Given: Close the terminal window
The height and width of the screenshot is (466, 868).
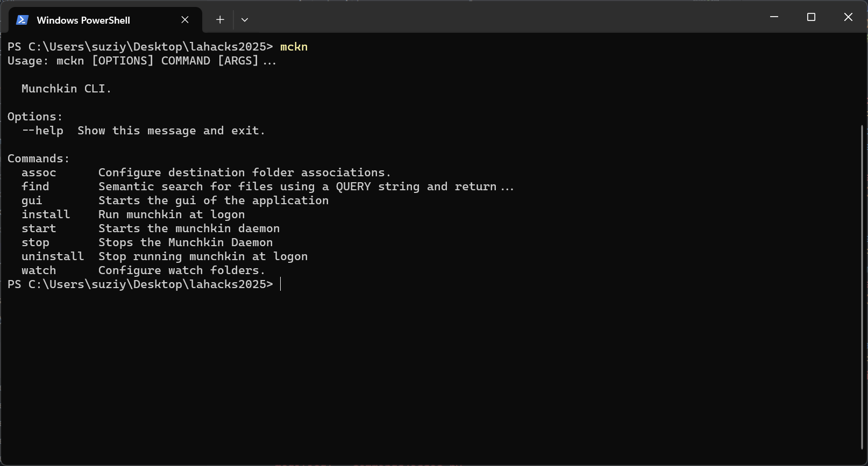Looking at the screenshot, I should coord(848,17).
